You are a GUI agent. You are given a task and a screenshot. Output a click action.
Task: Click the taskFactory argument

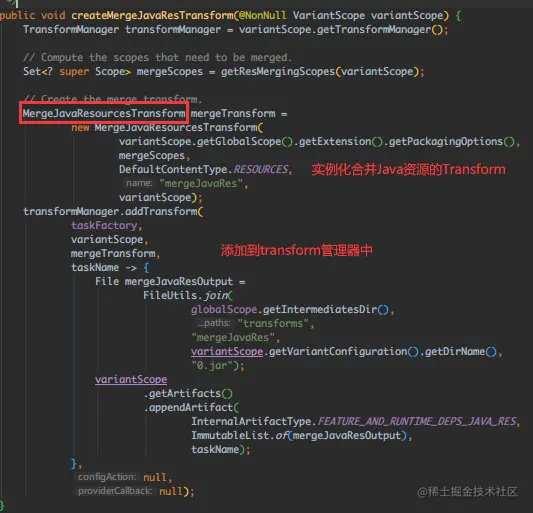click(104, 226)
